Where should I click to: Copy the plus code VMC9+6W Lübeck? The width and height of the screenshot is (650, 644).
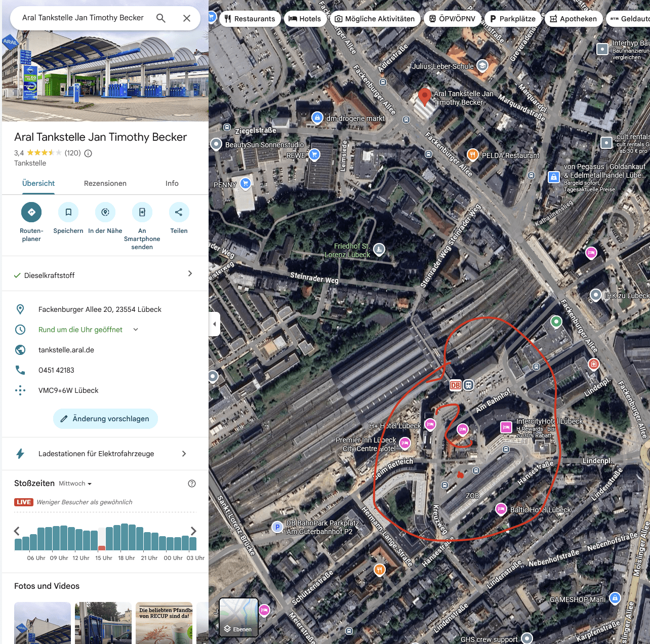click(x=68, y=390)
